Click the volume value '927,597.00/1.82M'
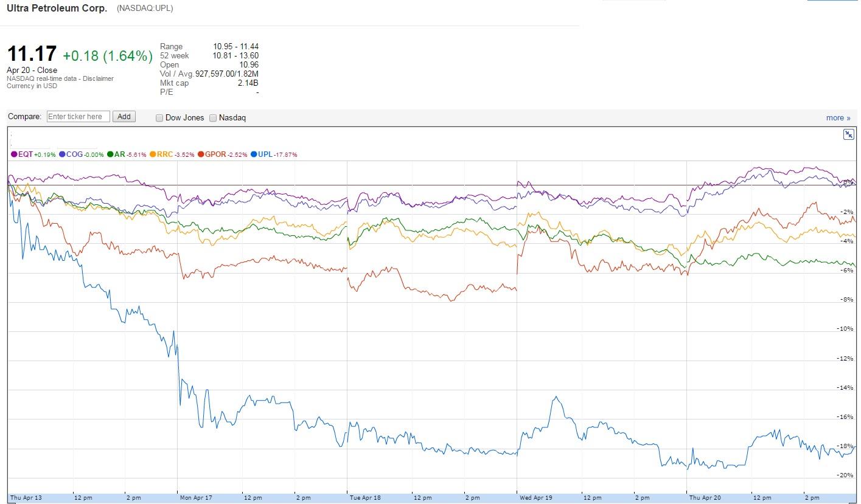The image size is (861, 504). point(227,74)
